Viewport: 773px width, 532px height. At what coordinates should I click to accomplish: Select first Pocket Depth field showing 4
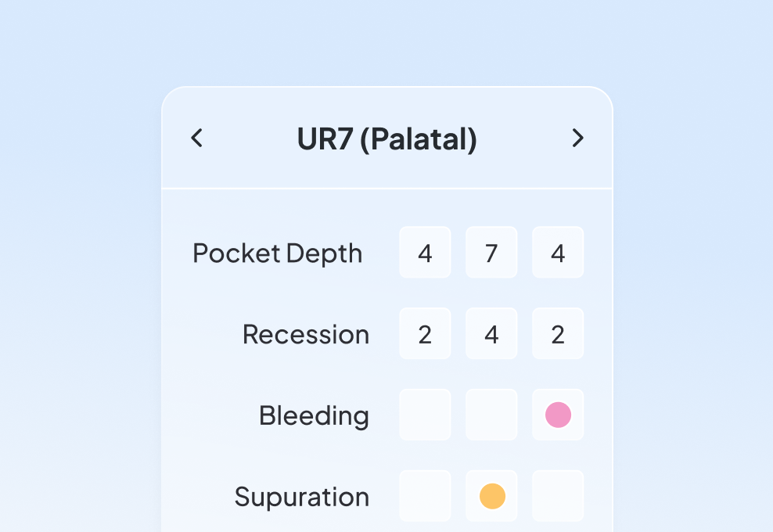425,253
